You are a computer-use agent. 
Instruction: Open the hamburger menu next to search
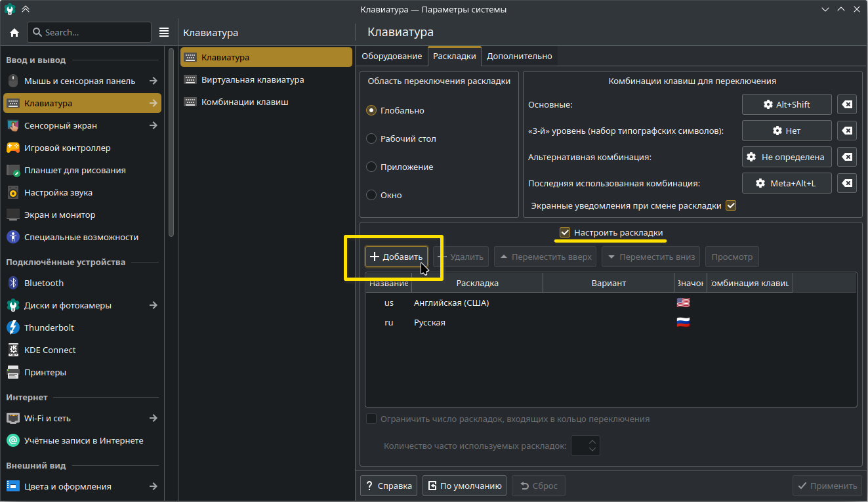tap(164, 32)
